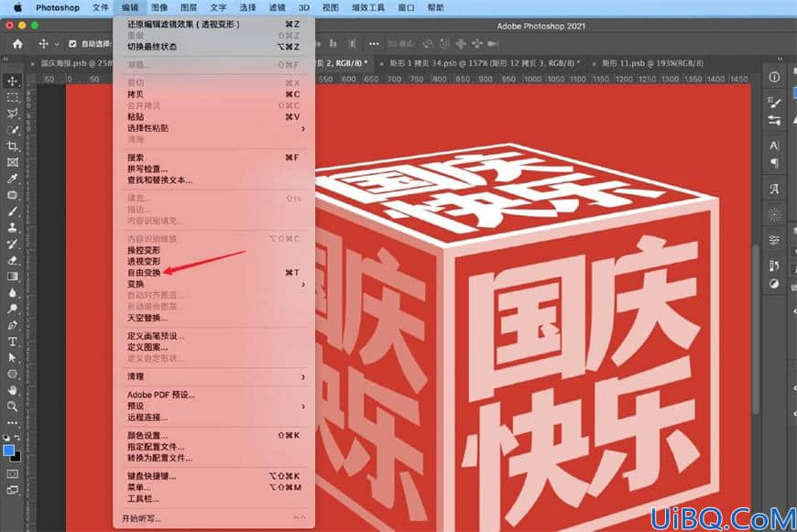The height and width of the screenshot is (532, 797).
Task: Select the Blur tool
Action: tap(12, 293)
